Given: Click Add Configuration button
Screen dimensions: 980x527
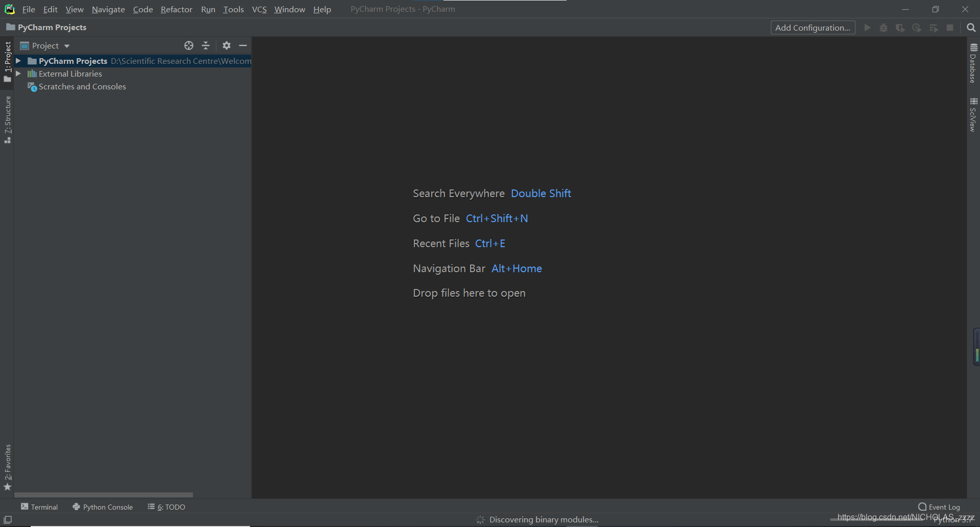Looking at the screenshot, I should [813, 28].
